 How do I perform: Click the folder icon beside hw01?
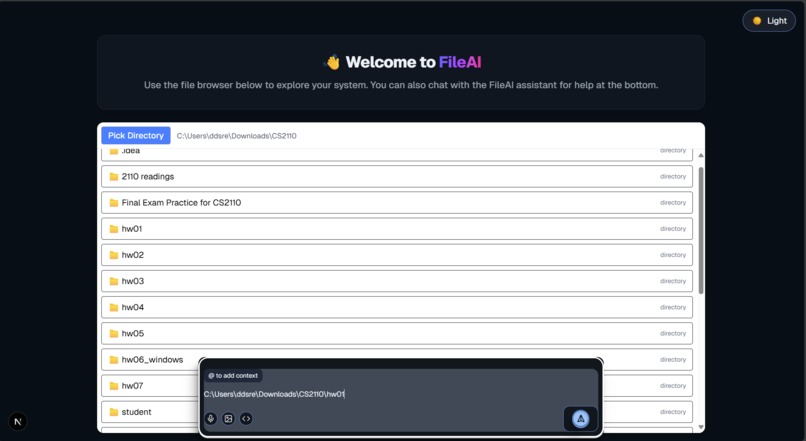pyautogui.click(x=114, y=229)
